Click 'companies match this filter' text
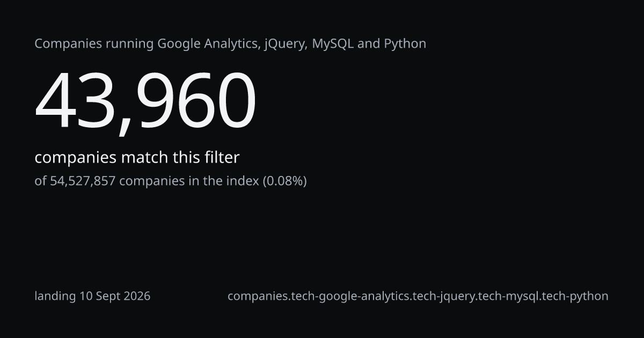 pos(137,158)
